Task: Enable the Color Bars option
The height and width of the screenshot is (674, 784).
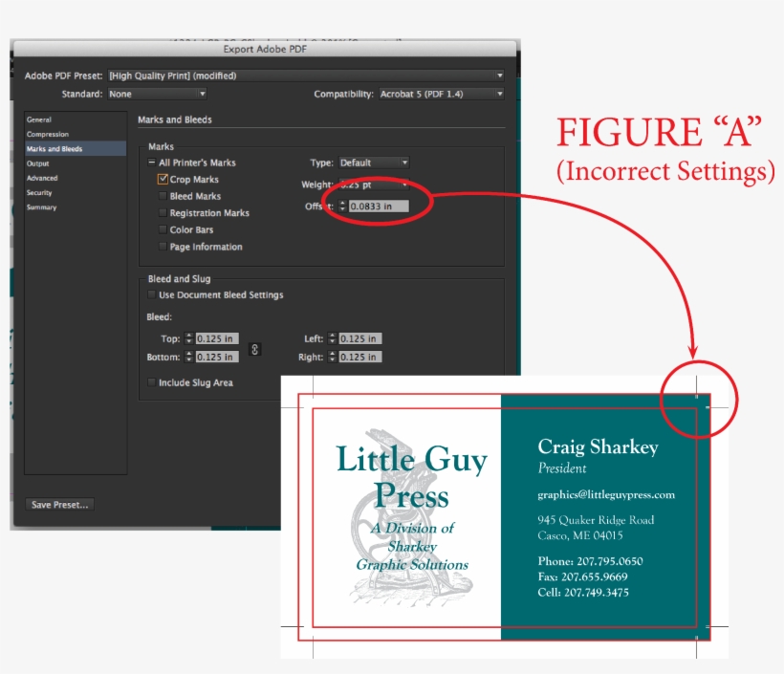Action: point(161,229)
